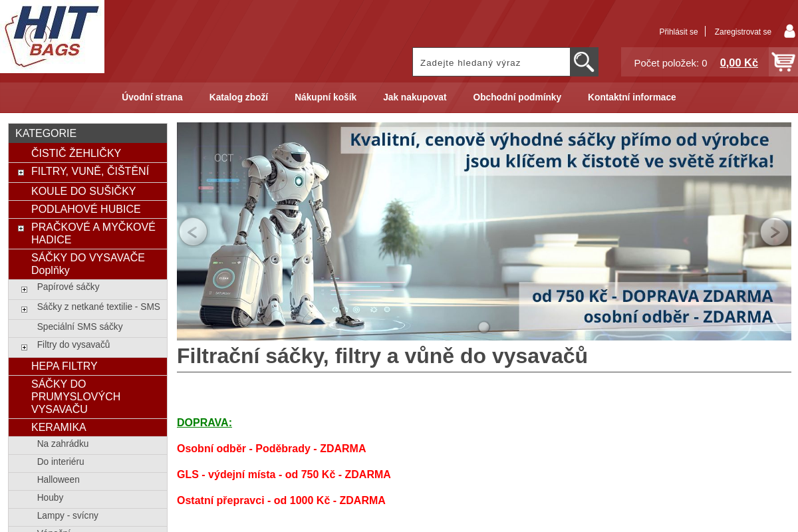Click the magnifier search button
The height and width of the screenshot is (532, 798).
584,62
